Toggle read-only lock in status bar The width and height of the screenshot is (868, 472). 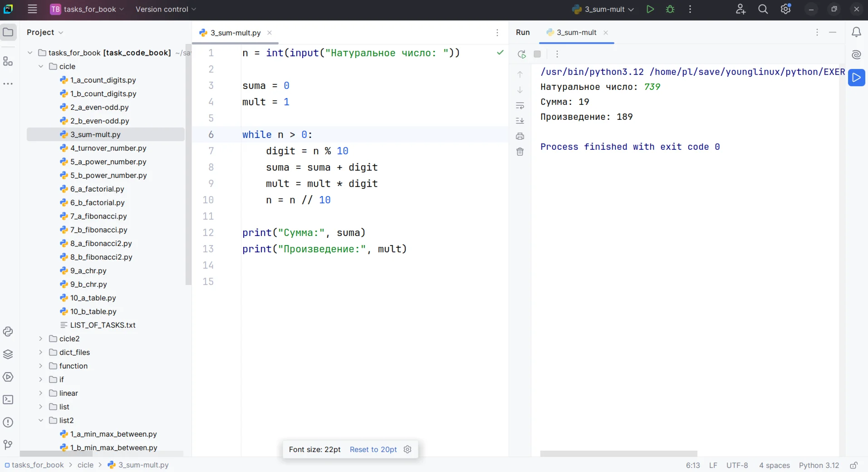[853, 465]
